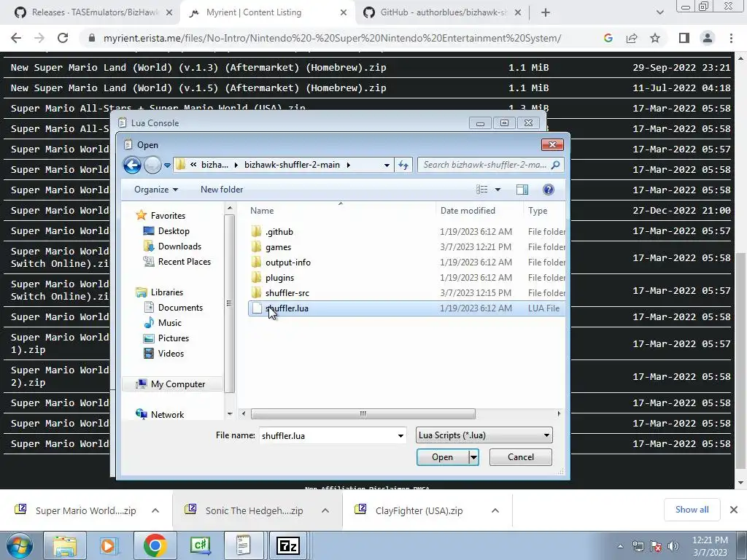Screen dimensions: 747x560
Task: Click Show all downloads
Action: coord(692,510)
